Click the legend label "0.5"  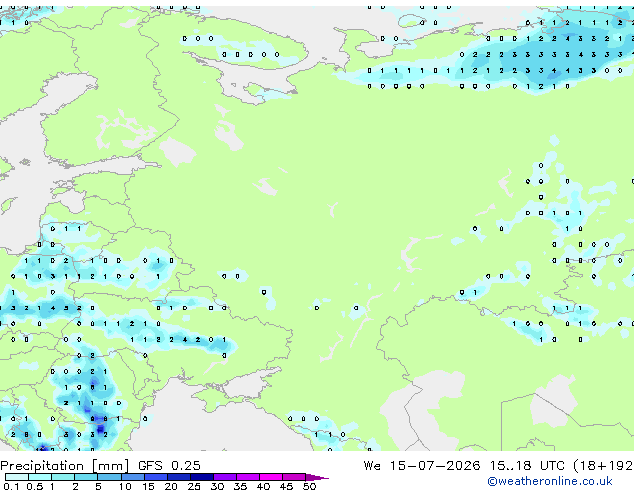(34, 486)
